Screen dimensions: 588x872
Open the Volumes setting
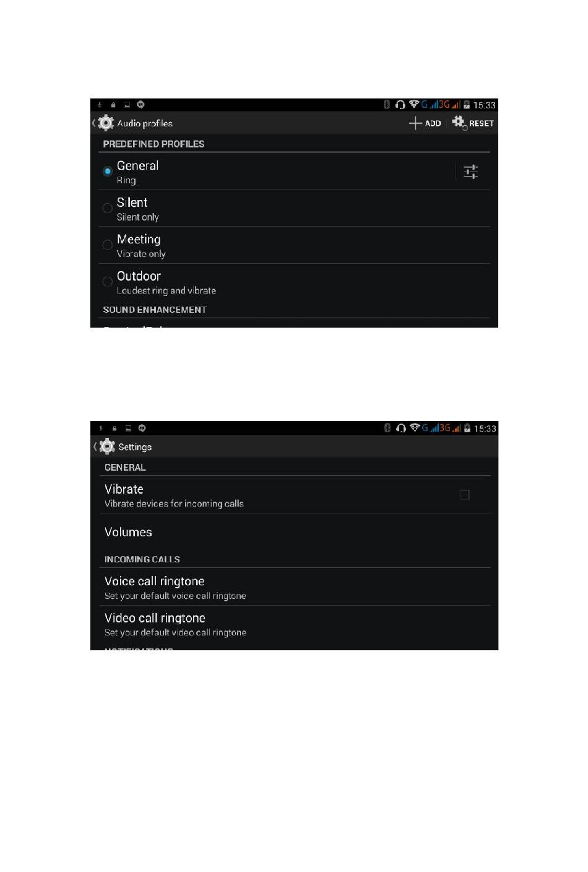click(295, 532)
